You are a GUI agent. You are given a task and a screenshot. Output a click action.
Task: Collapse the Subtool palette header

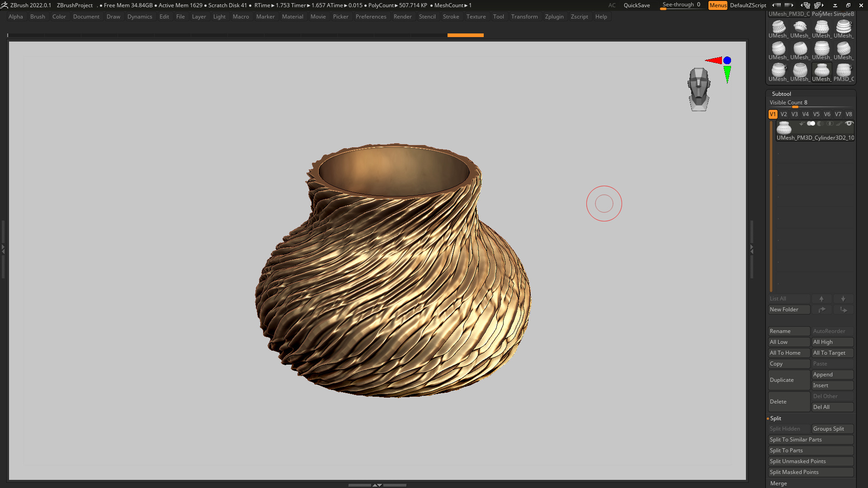(x=781, y=94)
